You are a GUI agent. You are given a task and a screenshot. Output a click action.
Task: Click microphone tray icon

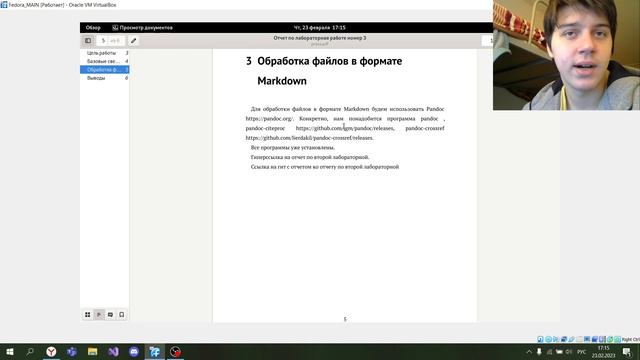[x=539, y=351]
